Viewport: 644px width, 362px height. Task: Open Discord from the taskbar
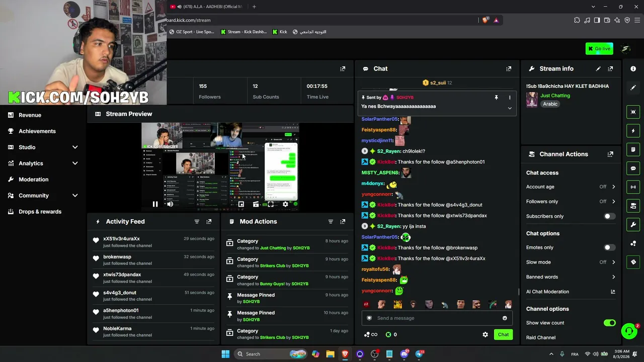pos(404,354)
